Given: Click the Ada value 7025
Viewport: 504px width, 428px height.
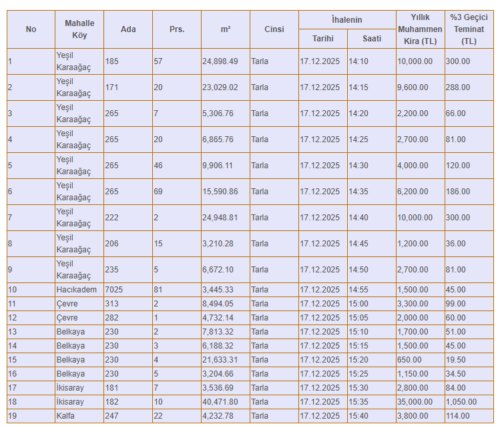Looking at the screenshot, I should tap(128, 290).
